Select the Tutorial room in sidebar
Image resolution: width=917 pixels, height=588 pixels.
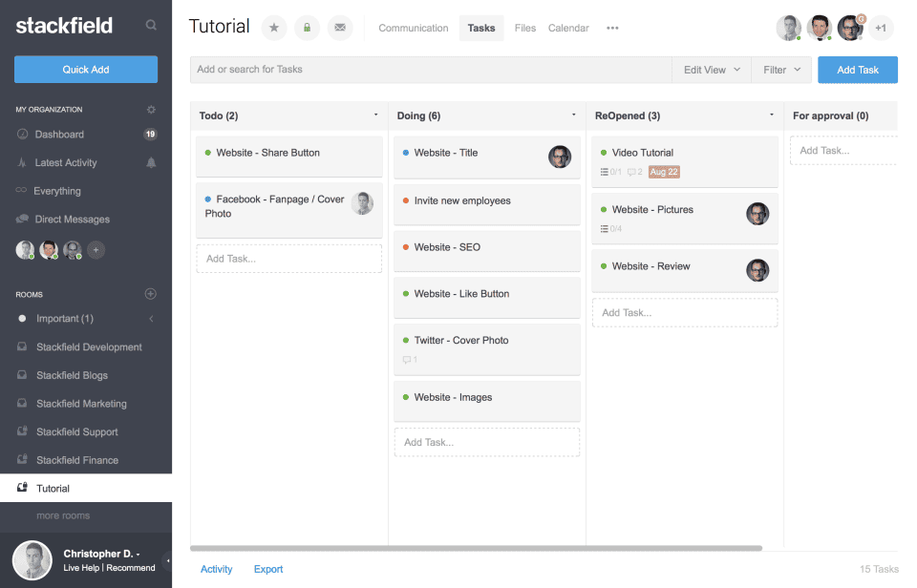coord(86,488)
